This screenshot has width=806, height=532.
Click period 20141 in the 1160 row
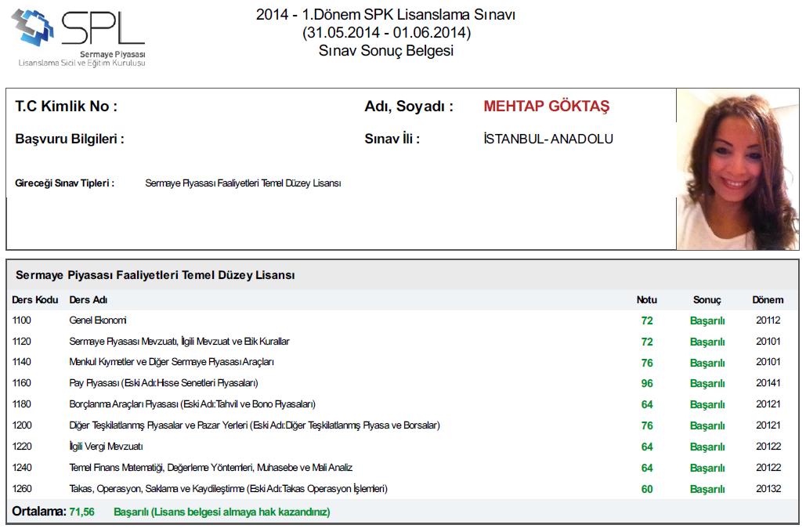click(x=768, y=383)
